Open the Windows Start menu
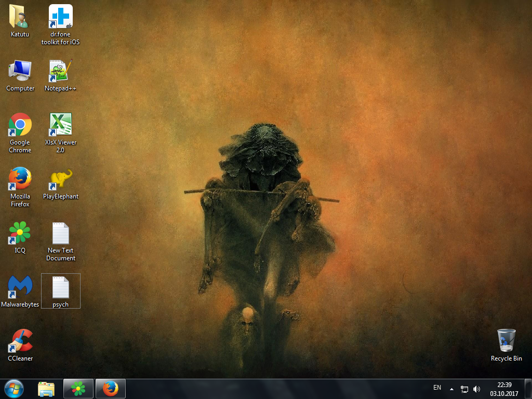 14,389
